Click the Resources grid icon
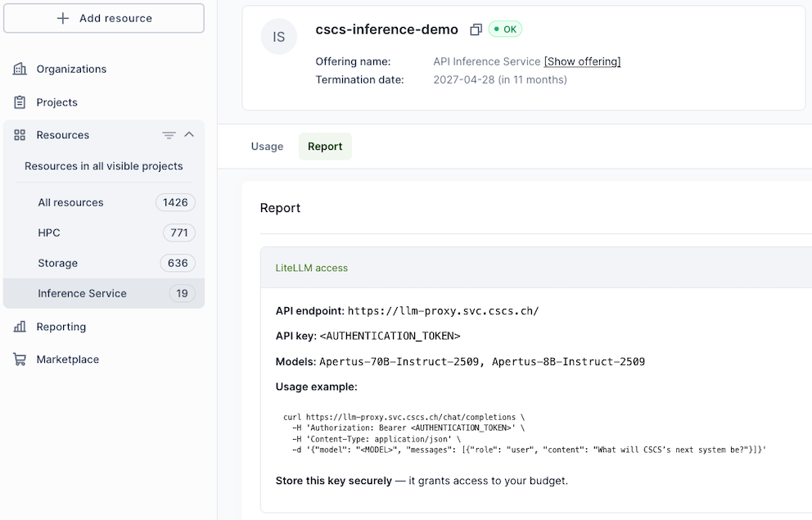The width and height of the screenshot is (812, 520). (x=20, y=135)
